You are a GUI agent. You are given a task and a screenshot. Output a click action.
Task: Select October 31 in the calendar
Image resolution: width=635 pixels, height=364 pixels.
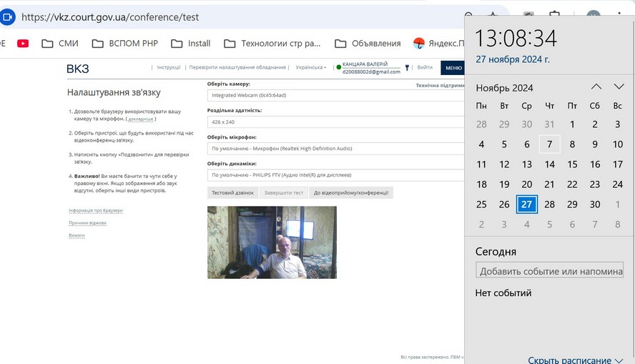click(550, 124)
